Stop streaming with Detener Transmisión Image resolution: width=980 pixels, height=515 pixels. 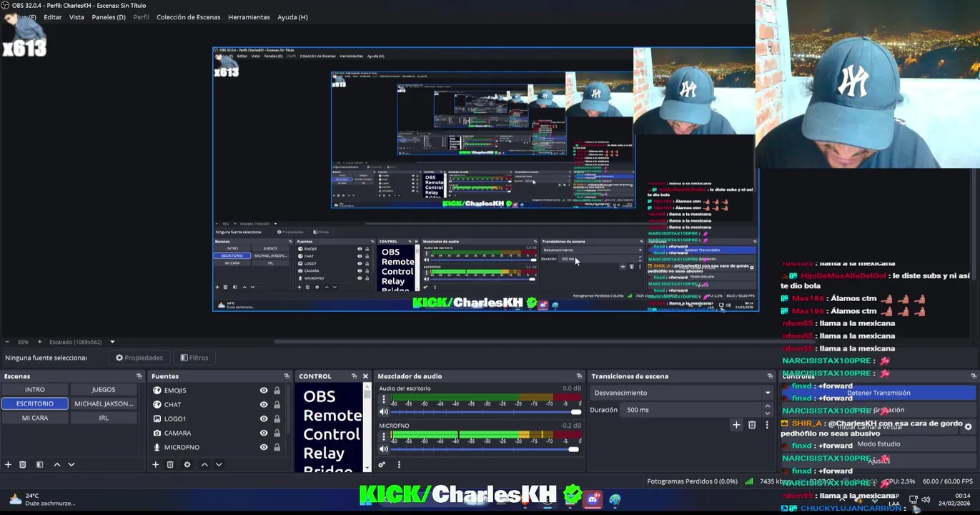[x=878, y=393]
